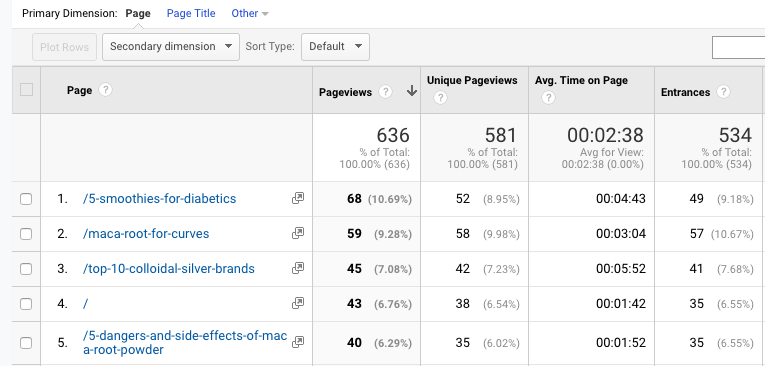Check the /maca-root-for-curves row checkbox
Image resolution: width=765 pixels, height=366 pixels.
click(x=26, y=234)
